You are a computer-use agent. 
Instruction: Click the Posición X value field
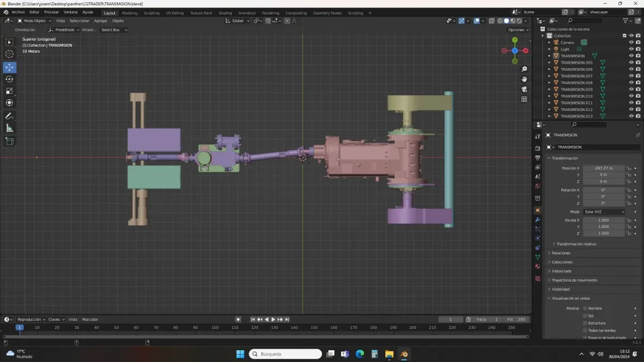tap(604, 168)
